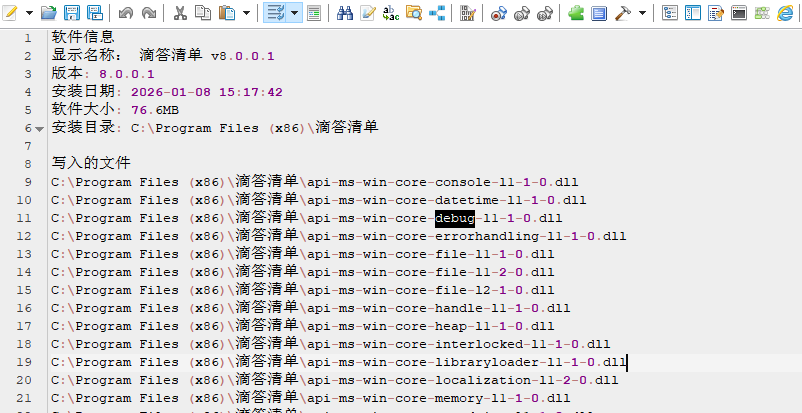The image size is (802, 413).
Task: Click the New document pencil icon
Action: [x=11, y=13]
